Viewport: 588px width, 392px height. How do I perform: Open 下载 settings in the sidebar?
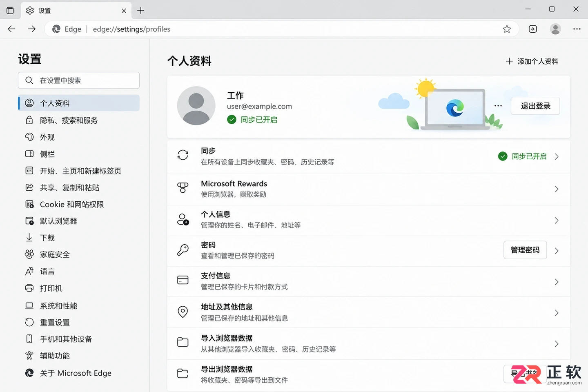79,238
